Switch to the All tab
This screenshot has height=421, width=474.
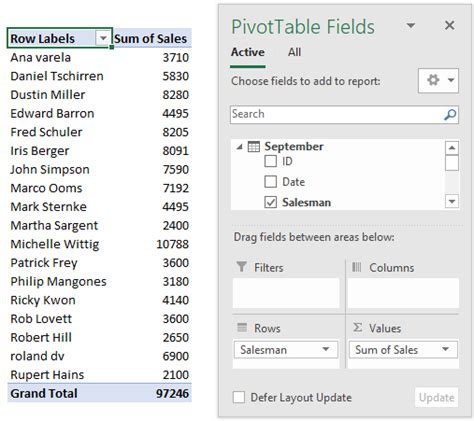click(294, 52)
